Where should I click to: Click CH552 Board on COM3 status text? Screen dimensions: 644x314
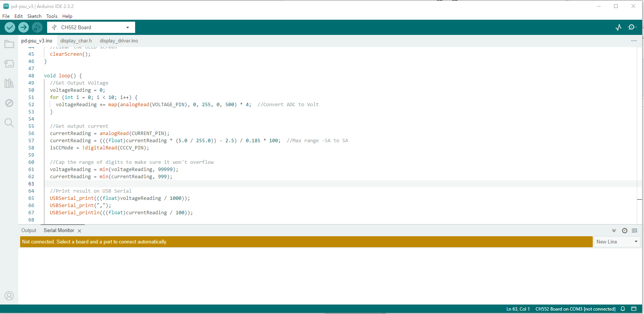click(x=575, y=309)
